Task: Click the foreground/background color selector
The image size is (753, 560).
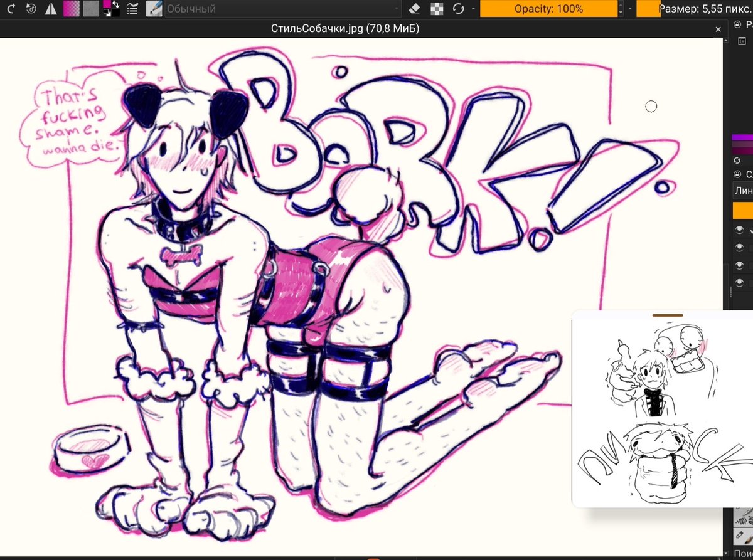Action: 112,9
